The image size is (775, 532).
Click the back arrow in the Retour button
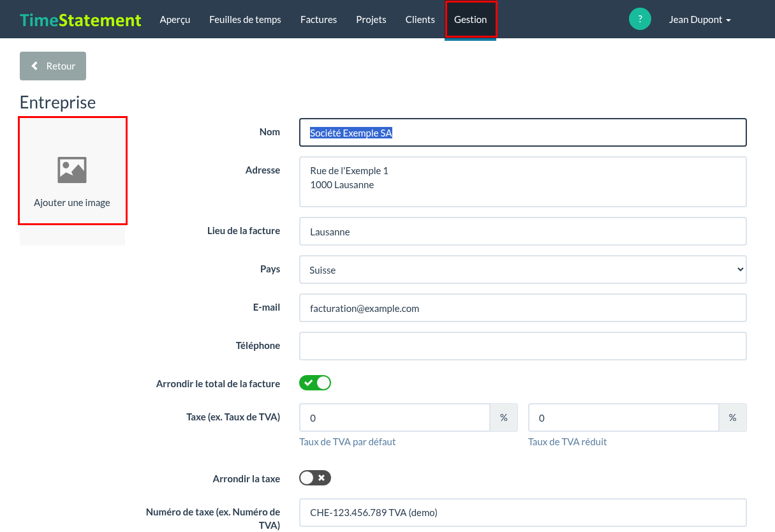point(35,66)
